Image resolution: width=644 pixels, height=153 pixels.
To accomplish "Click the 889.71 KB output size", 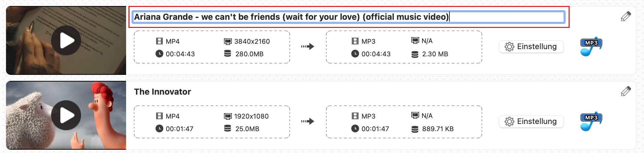I will point(438,129).
